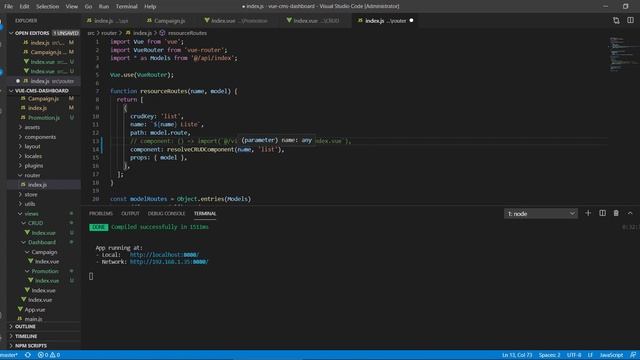Create a new terminal with the plus icon
Image resolution: width=640 pixels, height=360 pixels.
[x=588, y=213]
